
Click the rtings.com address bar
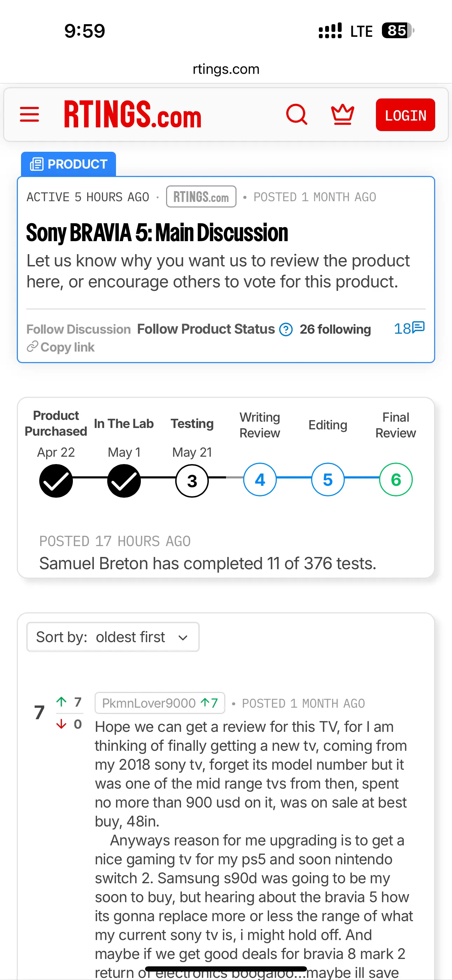[226, 69]
